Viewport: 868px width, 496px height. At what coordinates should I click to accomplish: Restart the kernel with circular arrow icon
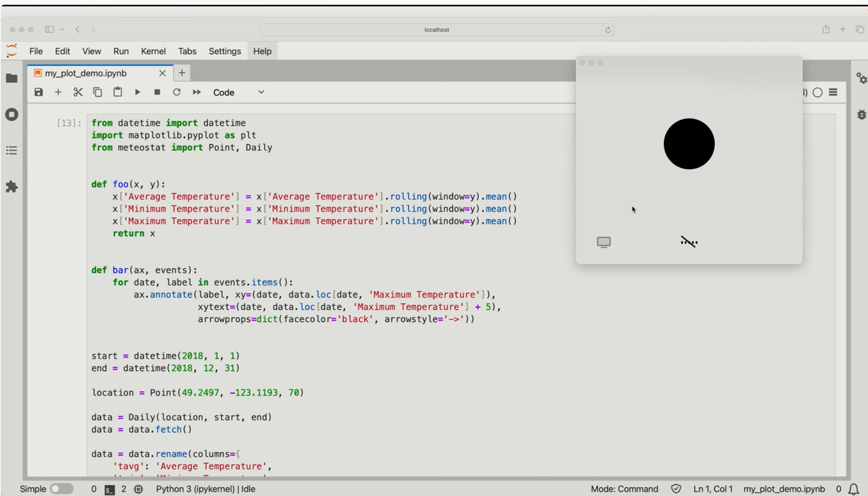177,92
